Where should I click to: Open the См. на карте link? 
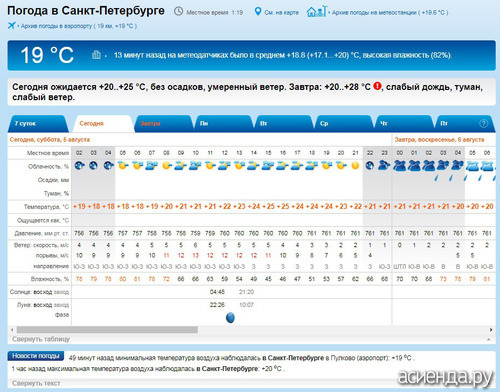pyautogui.click(x=281, y=12)
